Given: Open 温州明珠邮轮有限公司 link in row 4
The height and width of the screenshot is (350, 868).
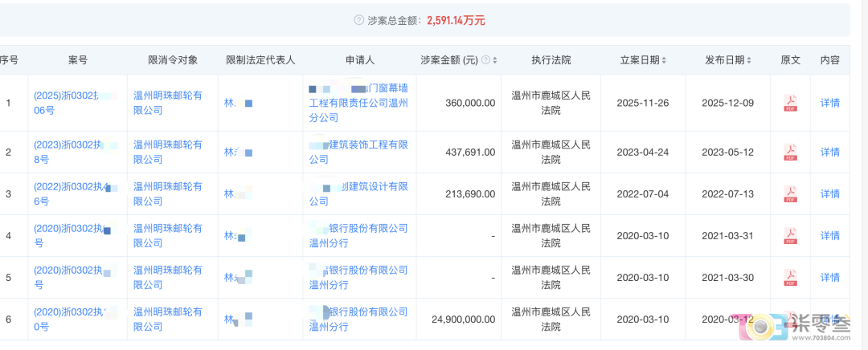Looking at the screenshot, I should [168, 235].
